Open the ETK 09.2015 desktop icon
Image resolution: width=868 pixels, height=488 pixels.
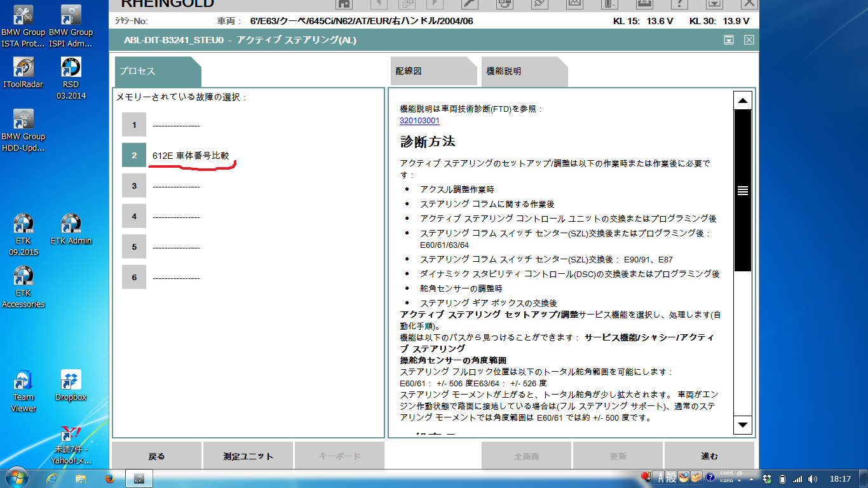24,234
